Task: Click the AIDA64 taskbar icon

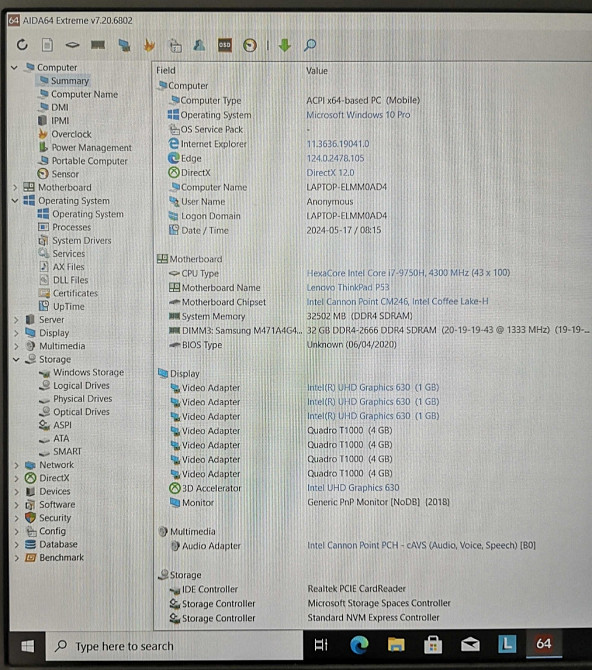Action: pyautogui.click(x=543, y=644)
